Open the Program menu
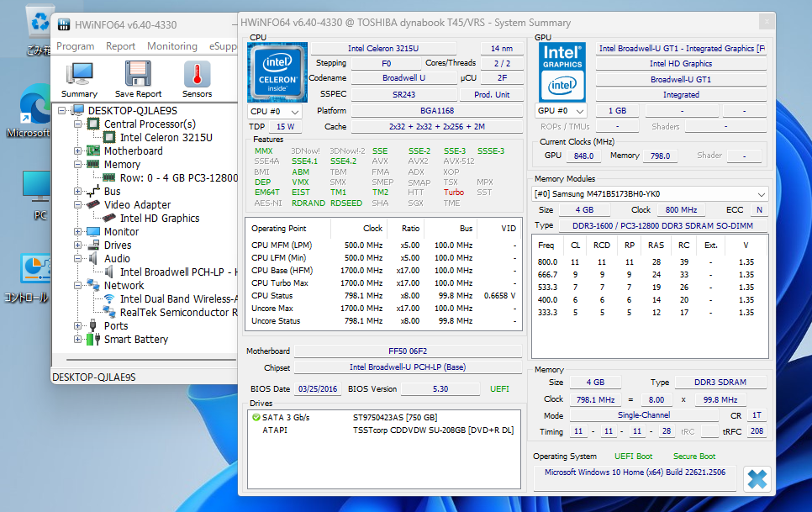812x512 pixels. (x=75, y=46)
